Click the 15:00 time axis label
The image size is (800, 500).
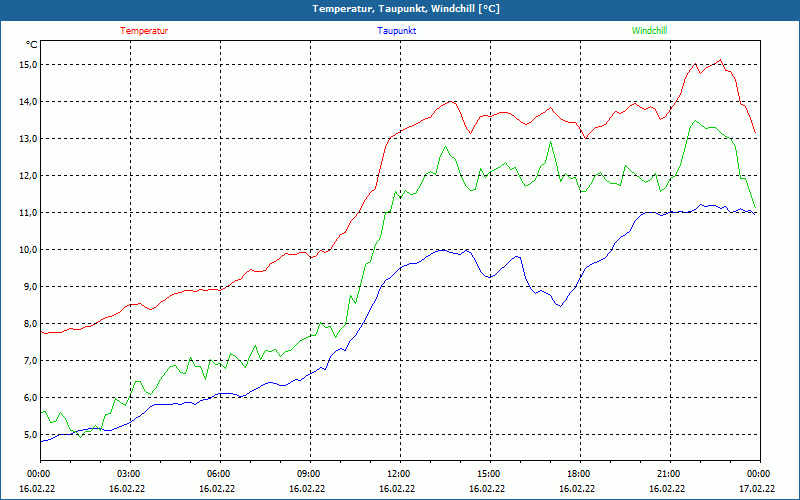click(x=490, y=474)
